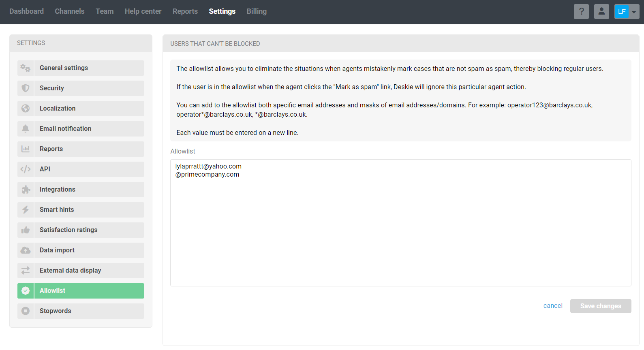644x350 pixels.
Task: Go to the Dashboard tab
Action: tap(26, 11)
